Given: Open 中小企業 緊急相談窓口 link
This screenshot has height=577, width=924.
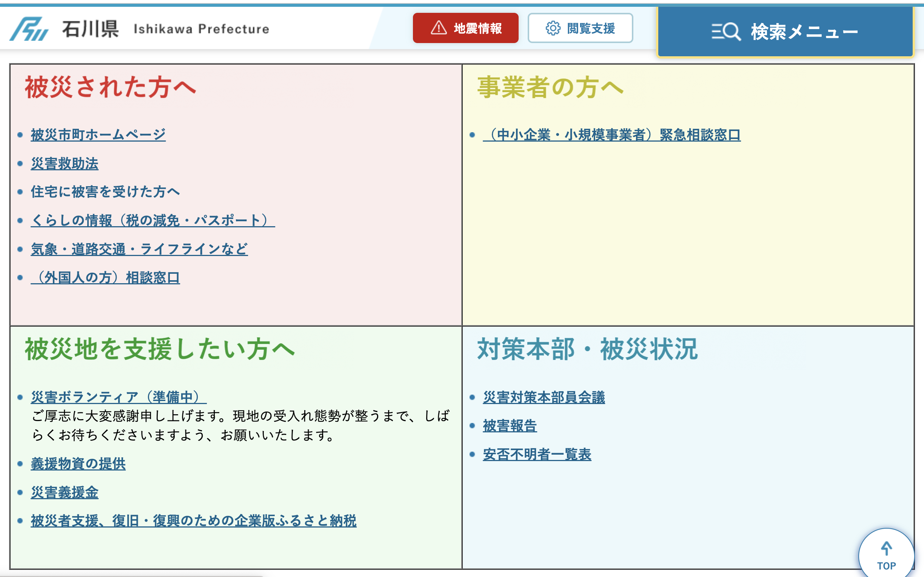Looking at the screenshot, I should (612, 134).
